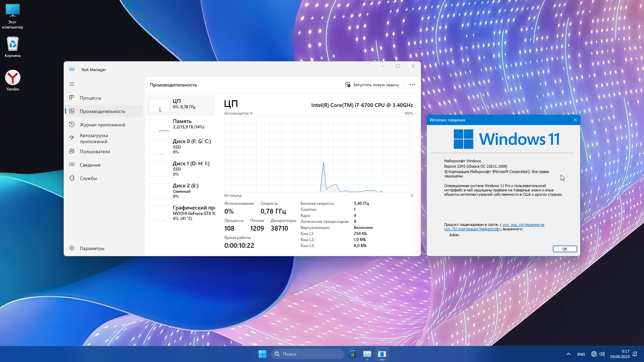Viewport: 644px width, 362px height.
Task: Open the three-dots more options menu
Action: pos(412,85)
